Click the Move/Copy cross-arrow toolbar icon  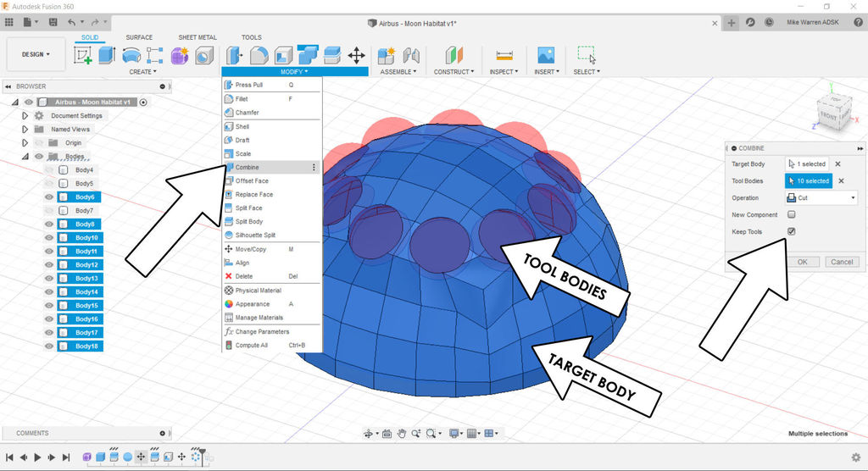pos(357,55)
